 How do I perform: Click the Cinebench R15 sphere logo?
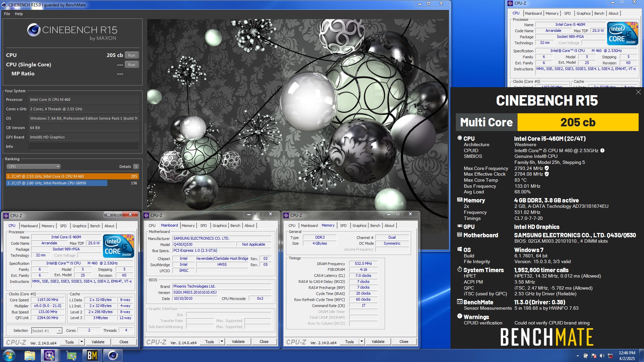(34, 30)
